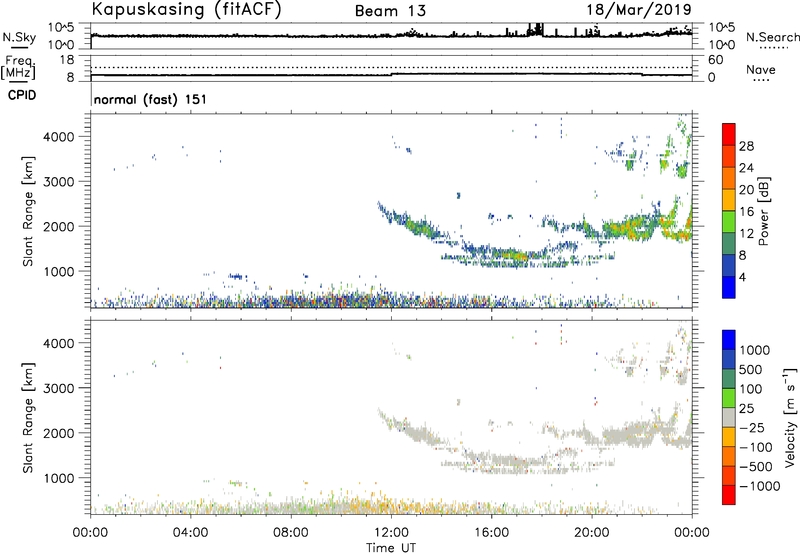Click the "4" label on the Power colorbar
This screenshot has height=554, width=800.
(742, 277)
